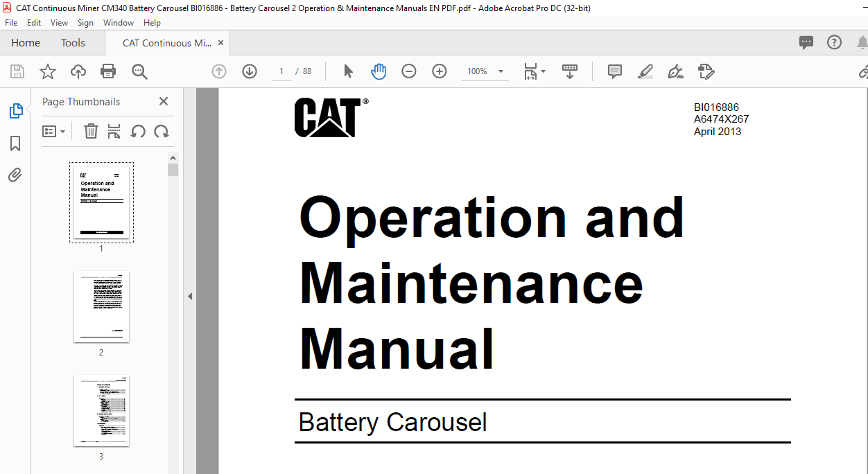
Task: Open the View menu
Action: point(59,23)
